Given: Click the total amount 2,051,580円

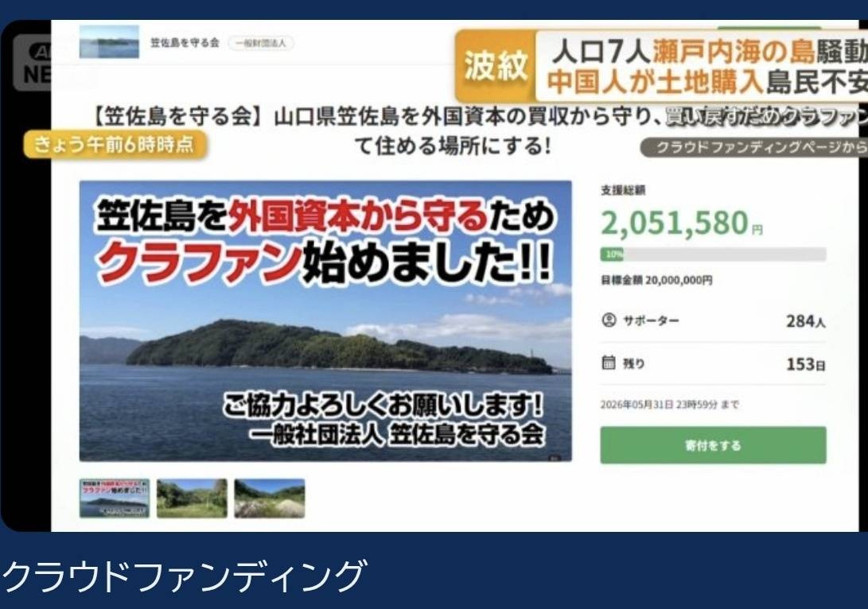Looking at the screenshot, I should [682, 223].
